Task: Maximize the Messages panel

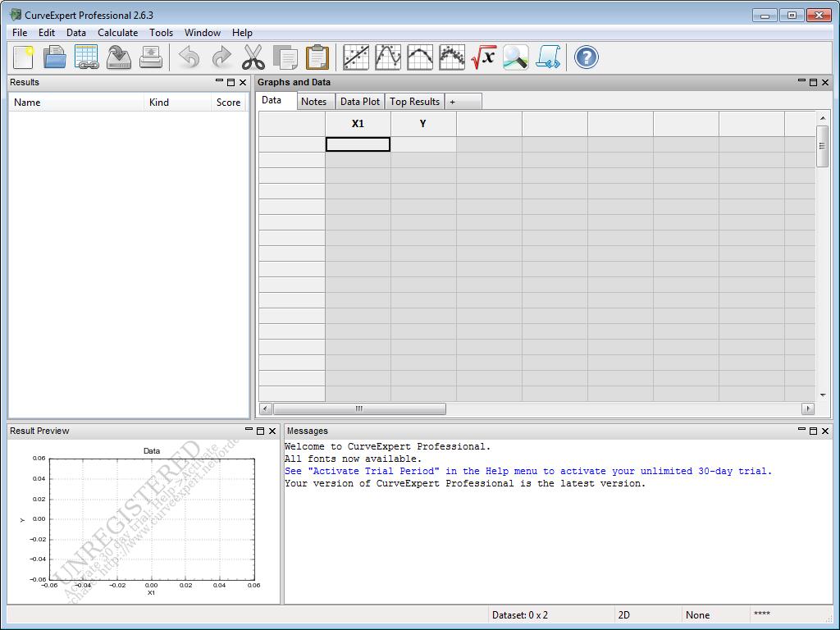Action: coord(813,431)
